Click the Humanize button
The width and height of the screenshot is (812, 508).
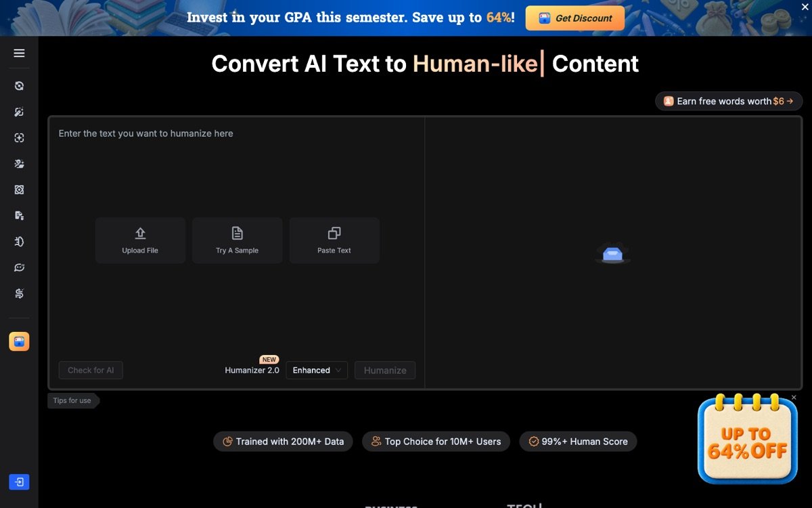click(385, 370)
